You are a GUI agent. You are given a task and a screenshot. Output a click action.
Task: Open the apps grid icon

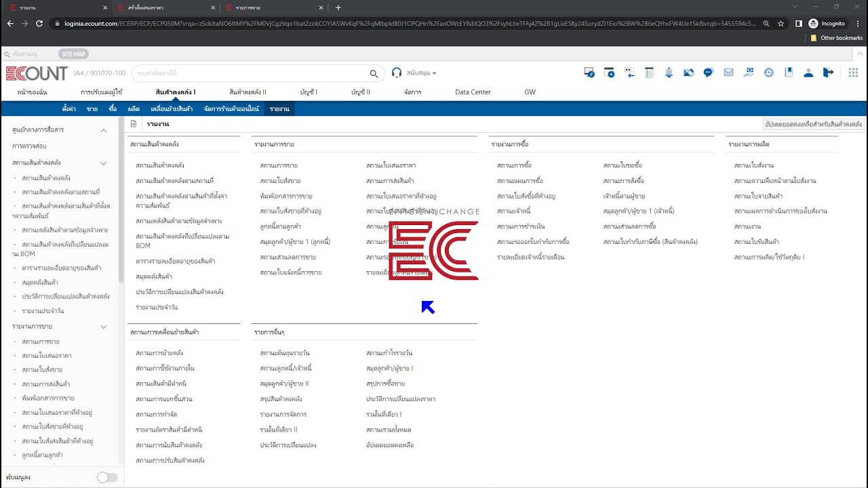(853, 73)
